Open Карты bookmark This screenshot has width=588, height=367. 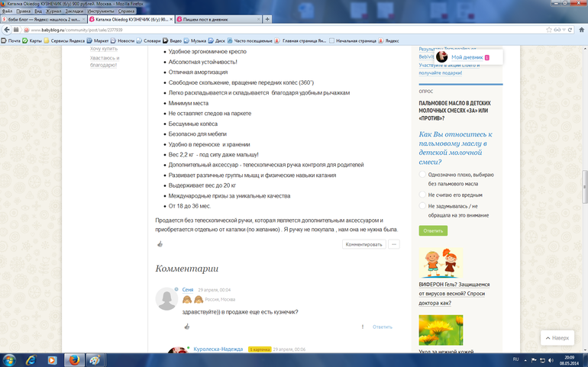tap(32, 40)
